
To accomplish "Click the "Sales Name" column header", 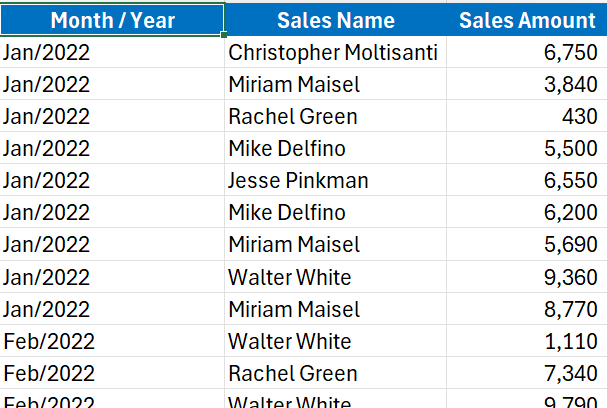I will point(335,20).
